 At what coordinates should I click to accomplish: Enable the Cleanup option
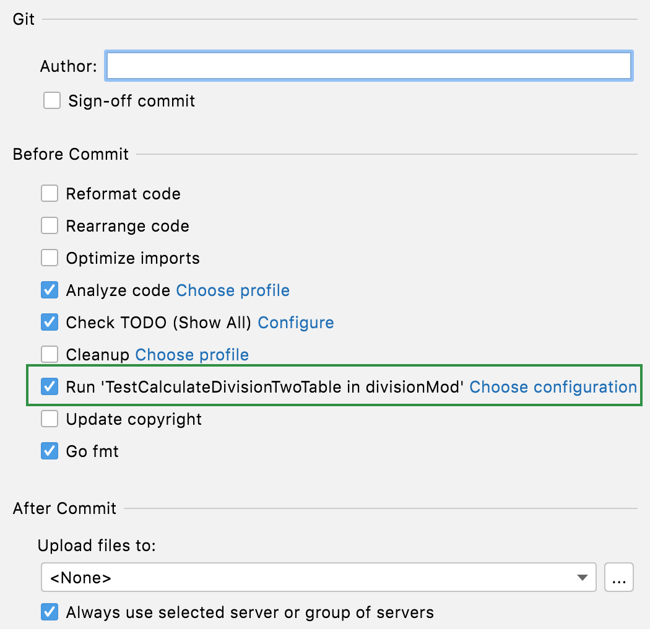[x=50, y=354]
